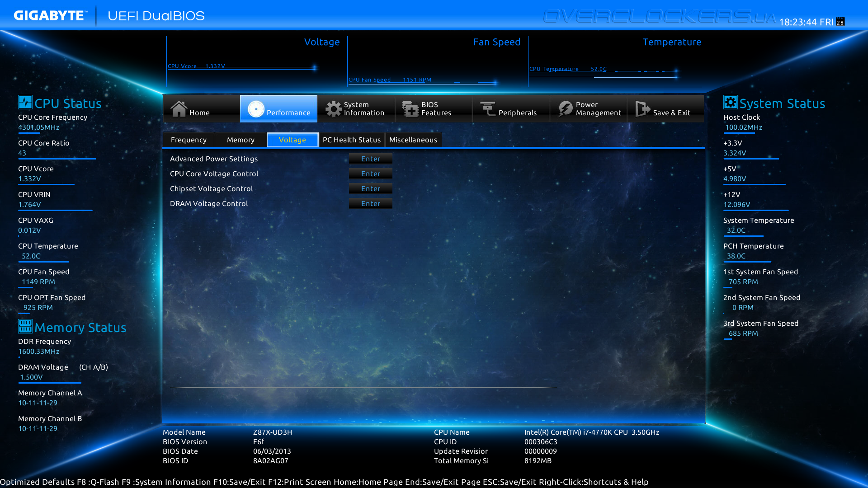Click the CPU Vcore graph reading
Viewport: 868px width, 488px height.
click(x=196, y=66)
